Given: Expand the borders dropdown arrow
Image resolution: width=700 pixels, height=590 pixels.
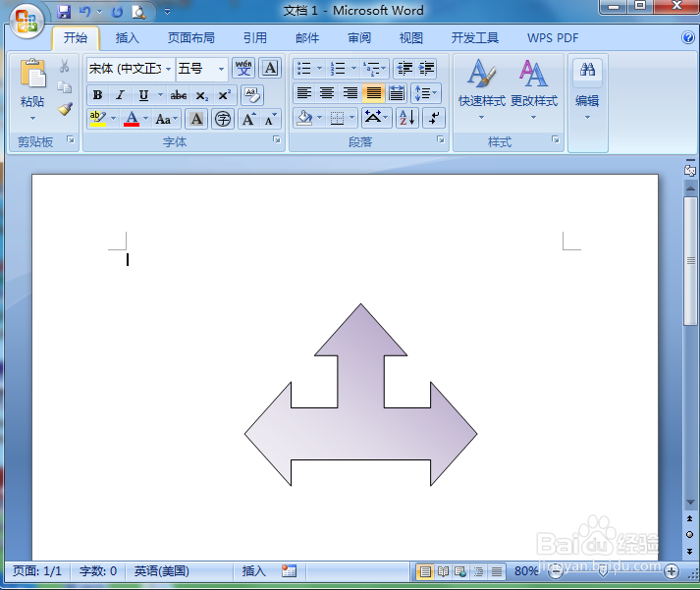Looking at the screenshot, I should click(351, 118).
